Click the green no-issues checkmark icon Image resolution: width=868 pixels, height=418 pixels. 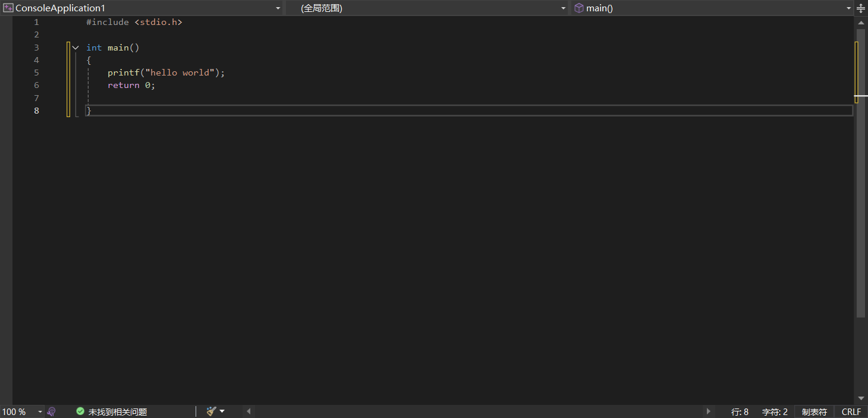tap(80, 411)
